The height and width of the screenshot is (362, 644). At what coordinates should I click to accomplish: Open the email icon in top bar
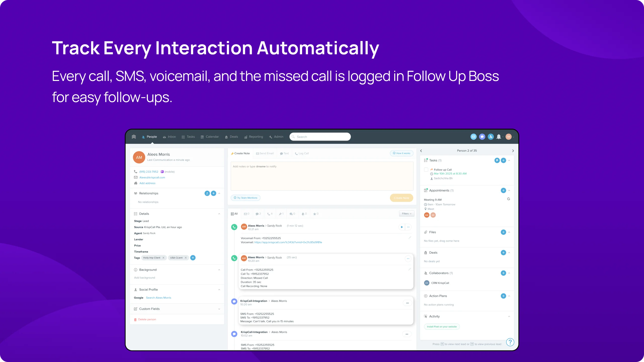pos(473,137)
